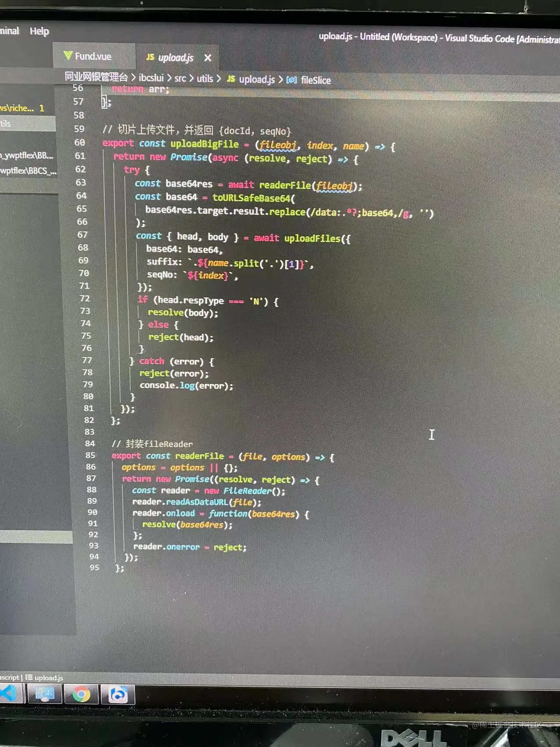Click line number 72 in the gutter
Image resolution: width=560 pixels, height=747 pixels.
pyautogui.click(x=85, y=298)
